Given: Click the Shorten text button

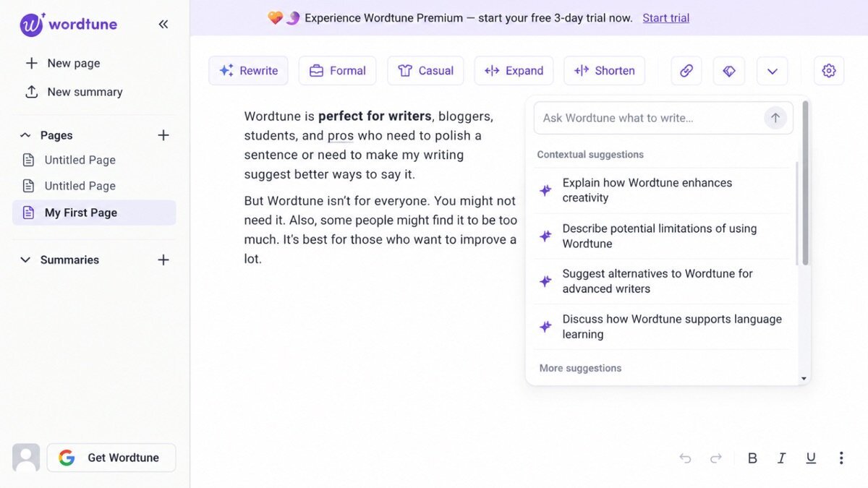Looking at the screenshot, I should (x=604, y=71).
